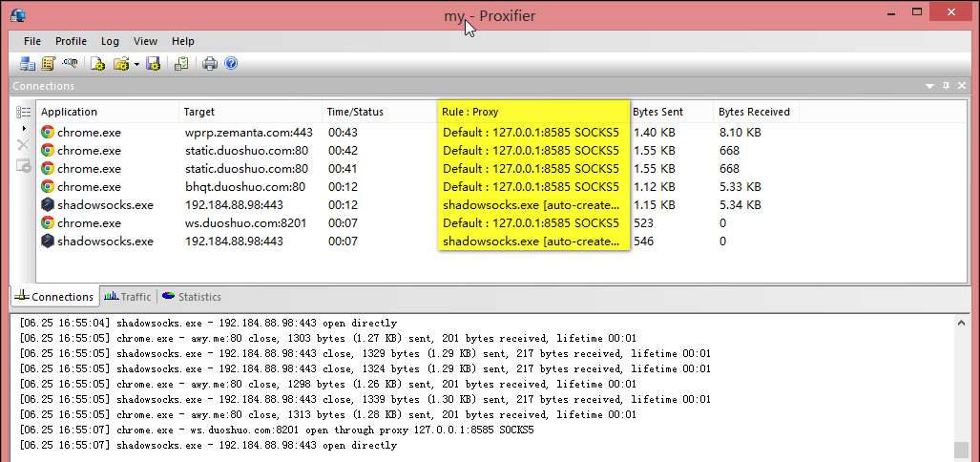Sort by the Bytes Sent column header

coord(671,112)
